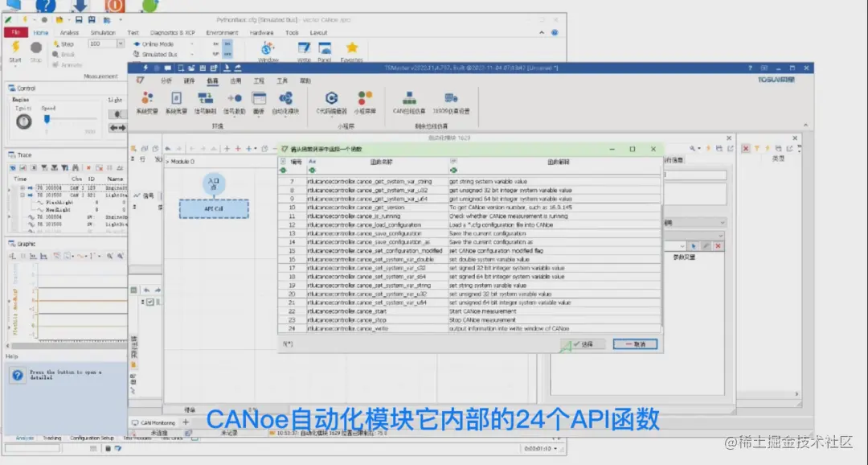
Task: Click the input field in the right properties panel
Action: pyautogui.click(x=695, y=175)
